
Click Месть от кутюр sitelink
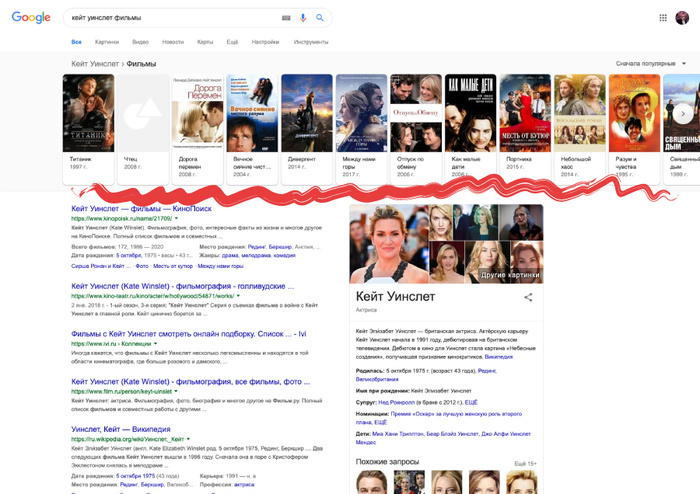click(173, 266)
